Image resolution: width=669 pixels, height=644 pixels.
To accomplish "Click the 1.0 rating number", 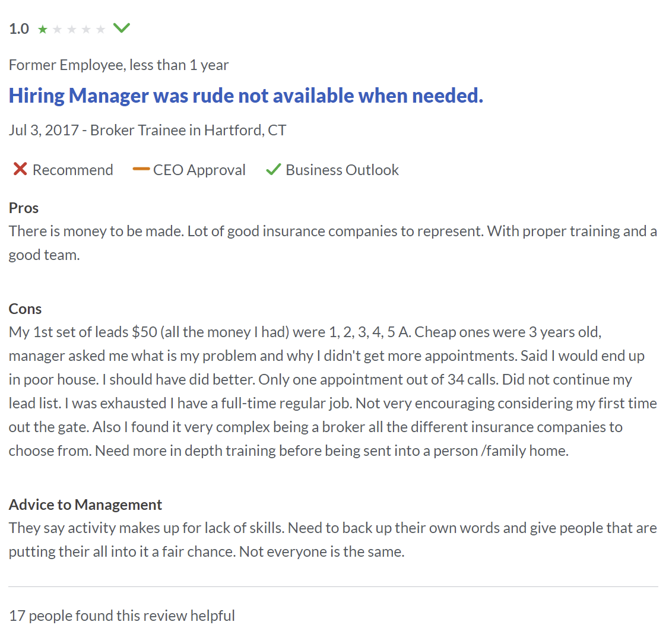I will coord(19,29).
